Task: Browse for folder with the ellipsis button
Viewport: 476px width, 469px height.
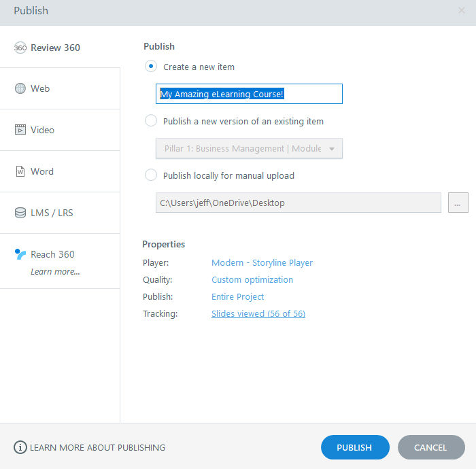Action: click(x=458, y=203)
